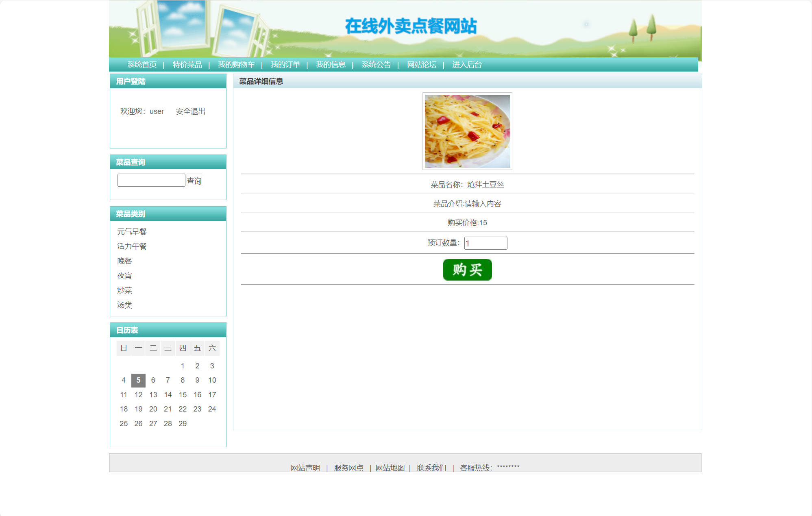Click 安全退出 to log out
812x516 pixels.
click(190, 111)
